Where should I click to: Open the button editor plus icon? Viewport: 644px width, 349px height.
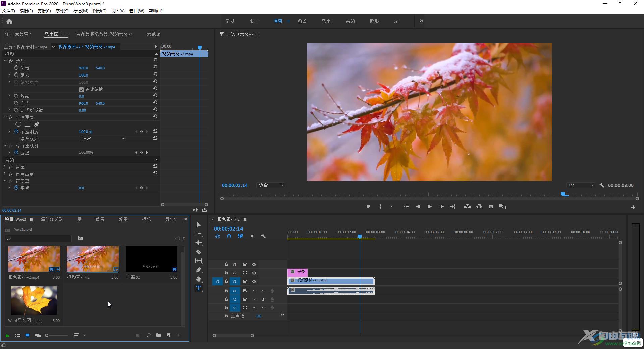tap(633, 207)
